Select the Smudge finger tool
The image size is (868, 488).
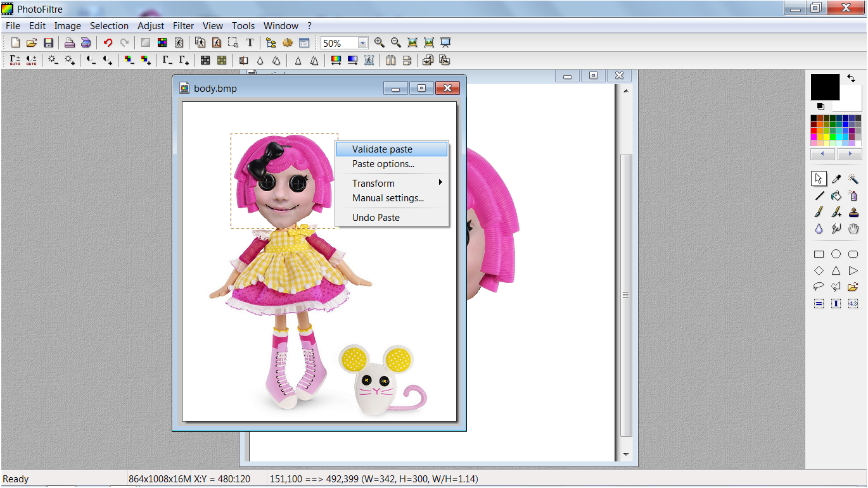pyautogui.click(x=836, y=228)
